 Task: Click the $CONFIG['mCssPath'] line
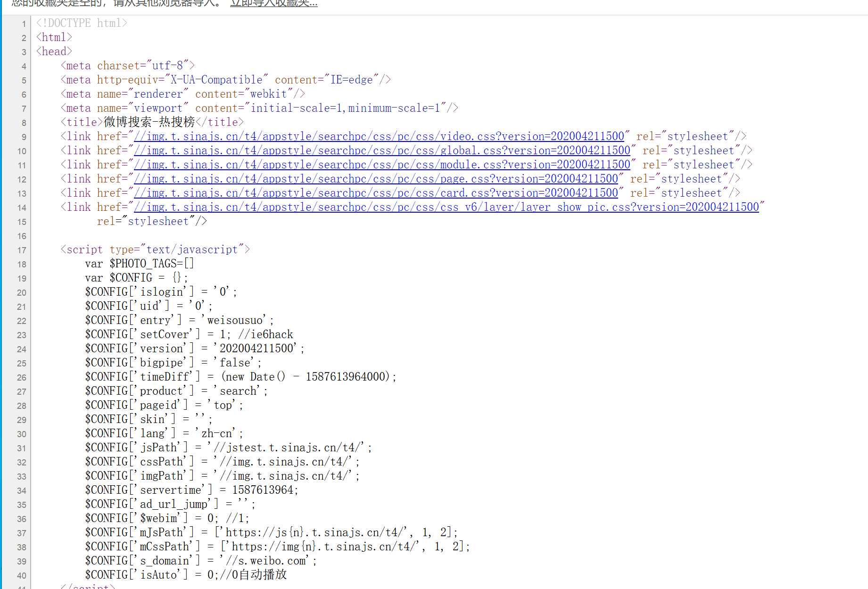pos(278,547)
